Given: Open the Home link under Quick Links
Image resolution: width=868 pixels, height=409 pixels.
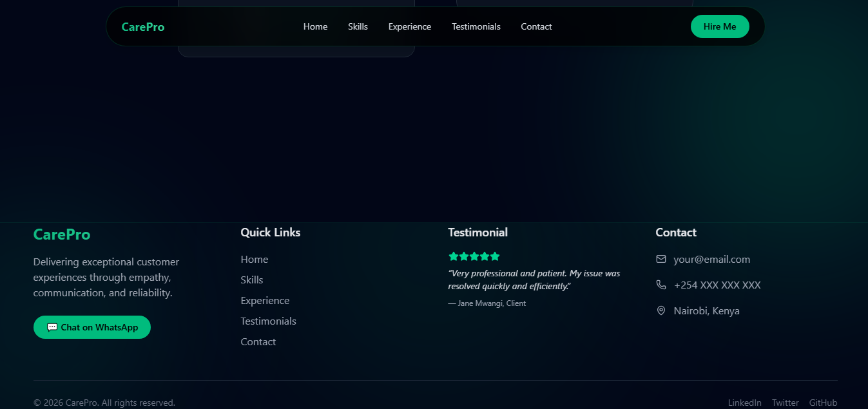Looking at the screenshot, I should [x=255, y=259].
